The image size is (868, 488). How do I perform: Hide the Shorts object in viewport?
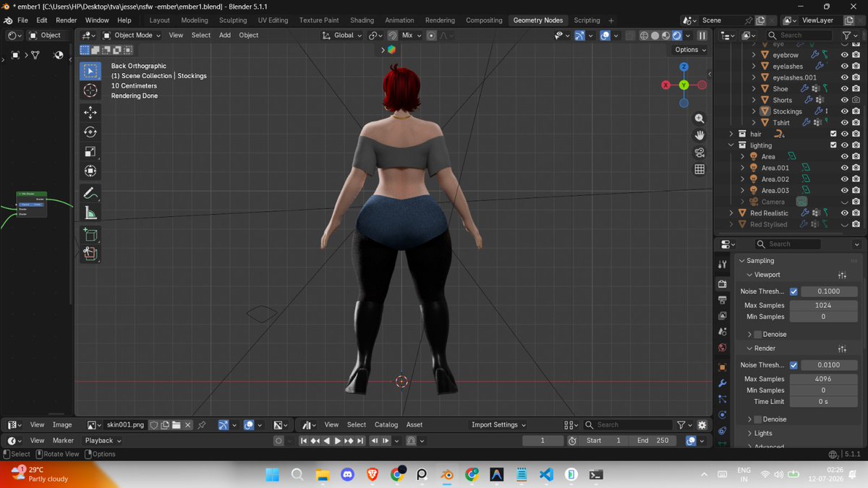[x=844, y=100]
